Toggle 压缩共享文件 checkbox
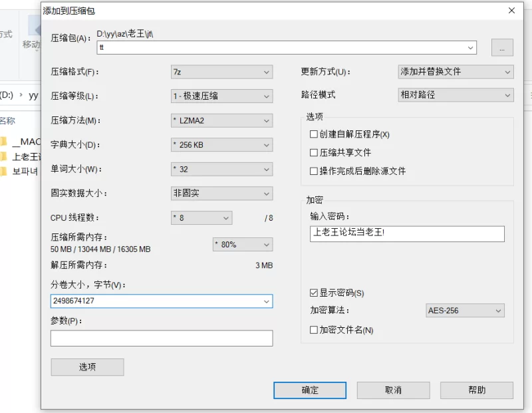532x413 pixels. (314, 153)
